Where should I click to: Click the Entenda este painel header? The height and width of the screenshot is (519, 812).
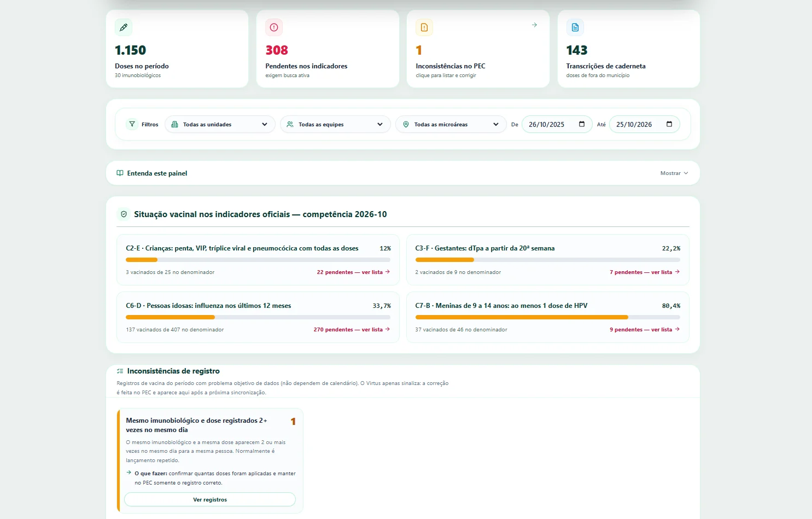pos(403,173)
